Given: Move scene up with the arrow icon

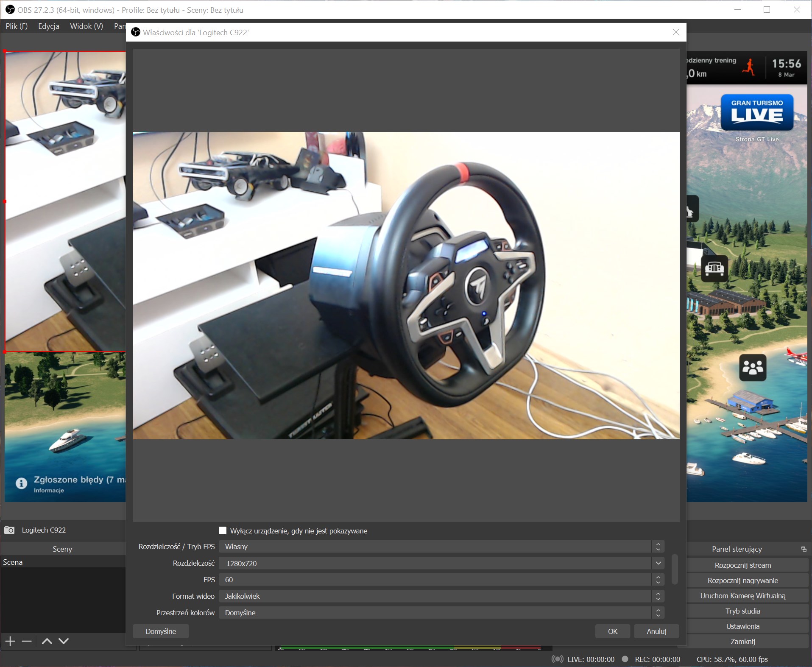Looking at the screenshot, I should coord(47,641).
